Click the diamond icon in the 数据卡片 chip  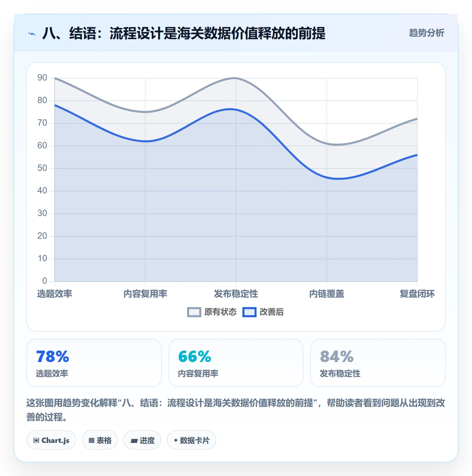pyautogui.click(x=176, y=440)
